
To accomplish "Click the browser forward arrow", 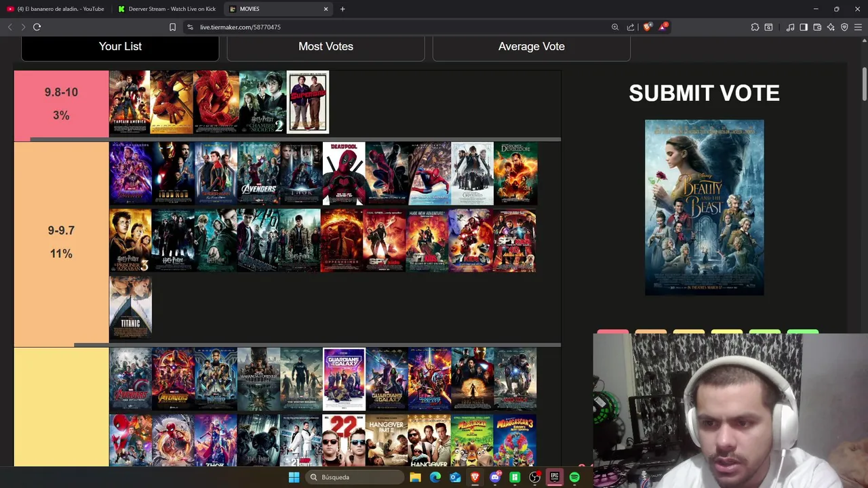I will tap(23, 27).
